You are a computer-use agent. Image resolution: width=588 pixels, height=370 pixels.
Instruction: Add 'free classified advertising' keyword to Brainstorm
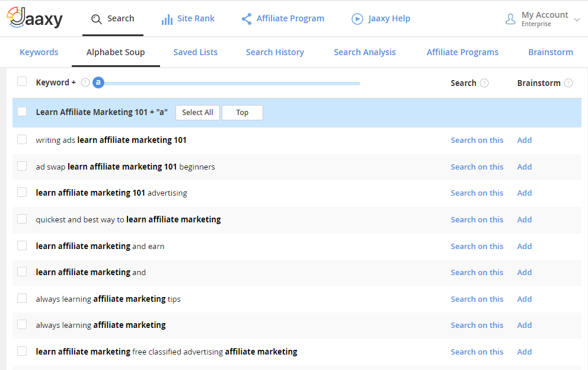click(524, 352)
